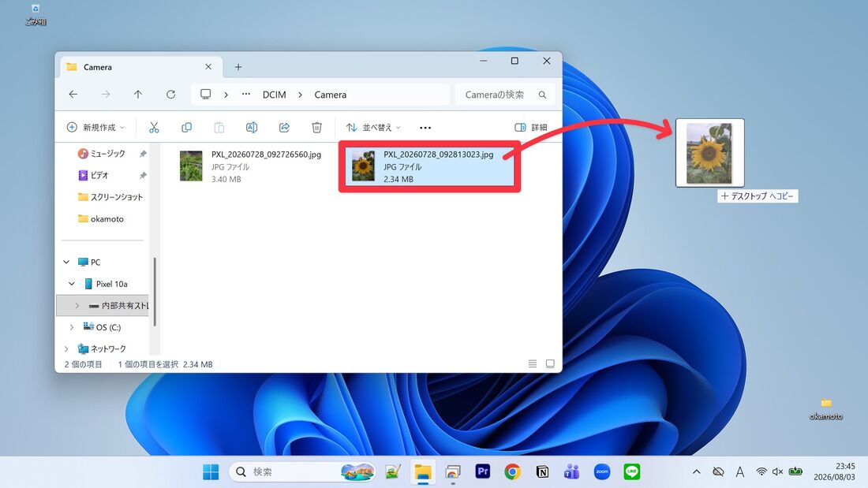Click the Wi-Fi tray icon
Image resolution: width=868 pixels, height=488 pixels.
pyautogui.click(x=761, y=472)
